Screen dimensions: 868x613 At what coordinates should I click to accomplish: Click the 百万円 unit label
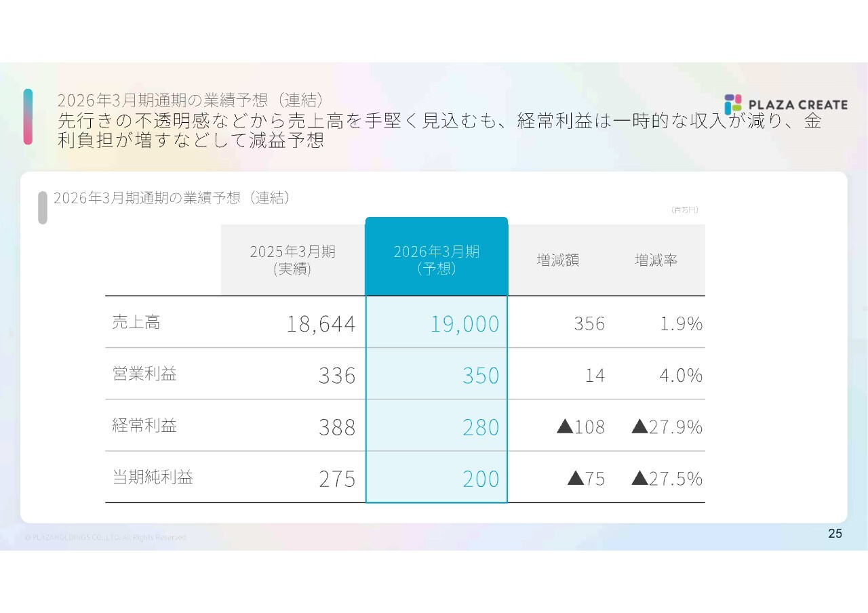[684, 210]
